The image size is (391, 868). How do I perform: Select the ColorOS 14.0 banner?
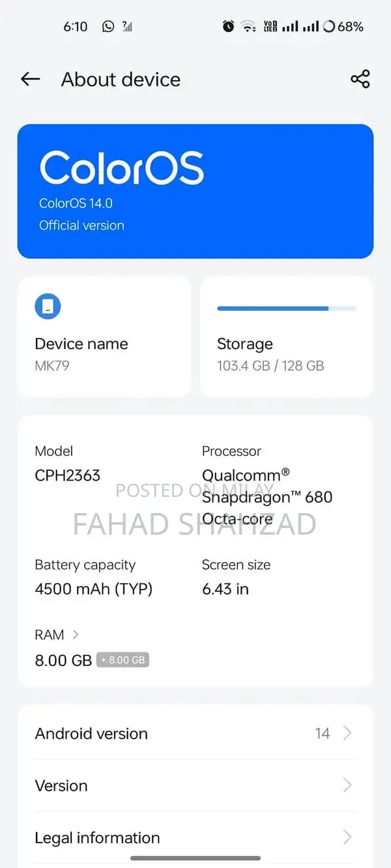(195, 190)
